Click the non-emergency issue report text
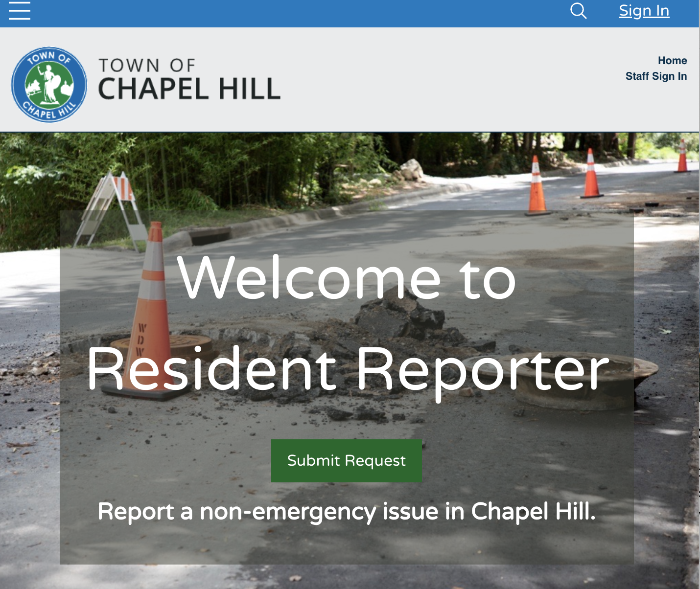700x589 pixels. [x=348, y=512]
